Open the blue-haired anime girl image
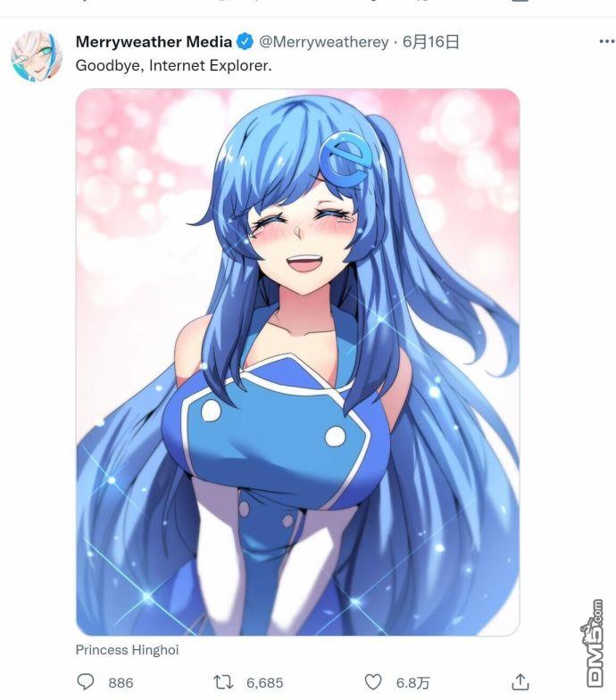 click(298, 362)
